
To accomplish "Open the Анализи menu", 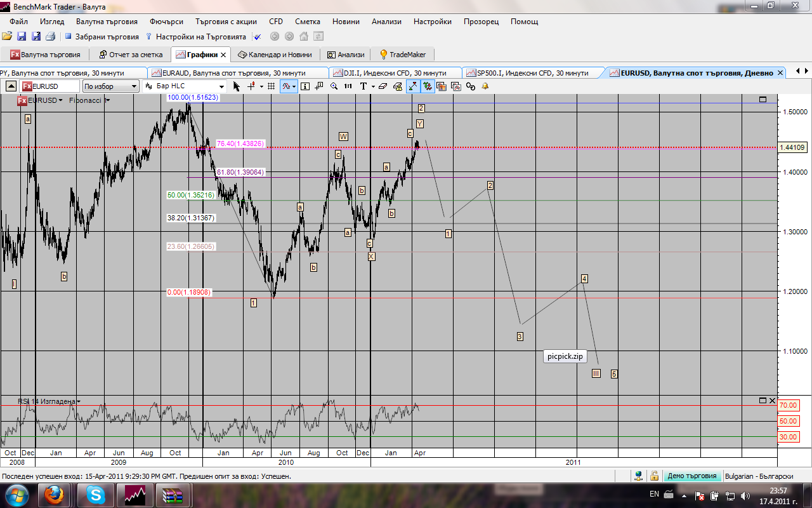I will click(x=386, y=21).
